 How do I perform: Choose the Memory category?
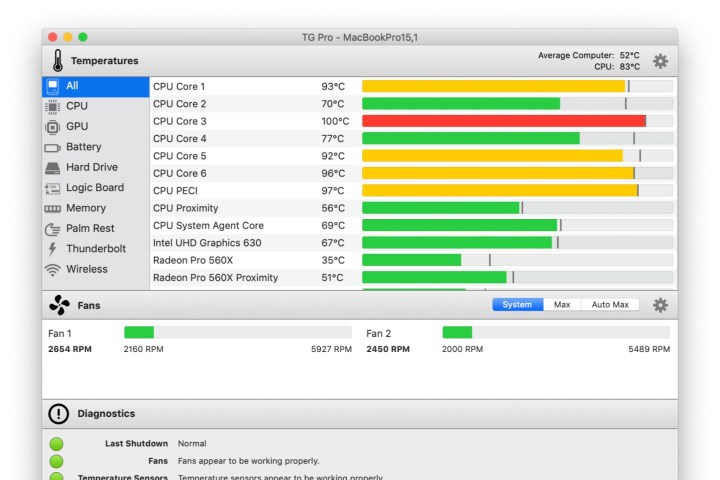point(86,208)
